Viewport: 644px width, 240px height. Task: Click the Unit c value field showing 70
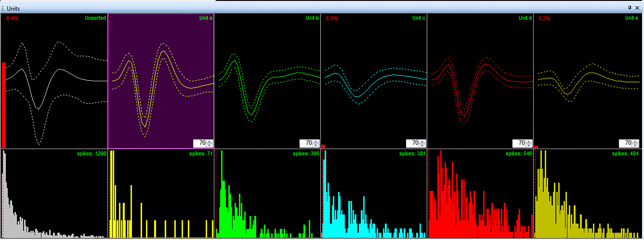(412, 143)
